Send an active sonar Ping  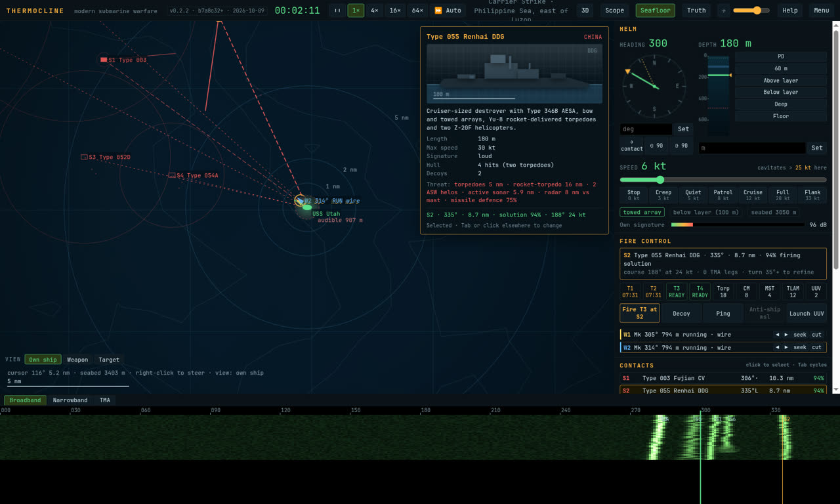point(723,313)
